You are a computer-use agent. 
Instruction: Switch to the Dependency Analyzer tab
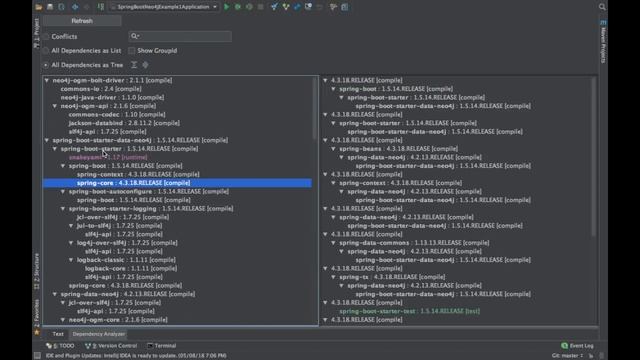(x=99, y=334)
